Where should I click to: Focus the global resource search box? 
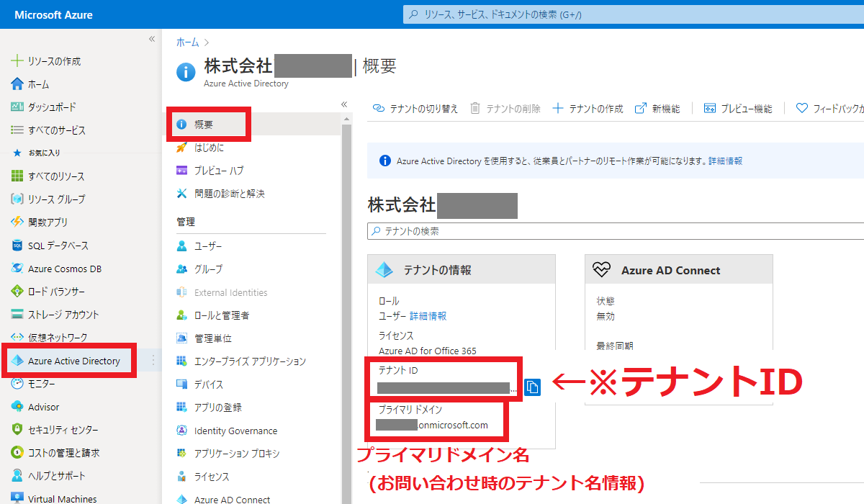click(634, 14)
